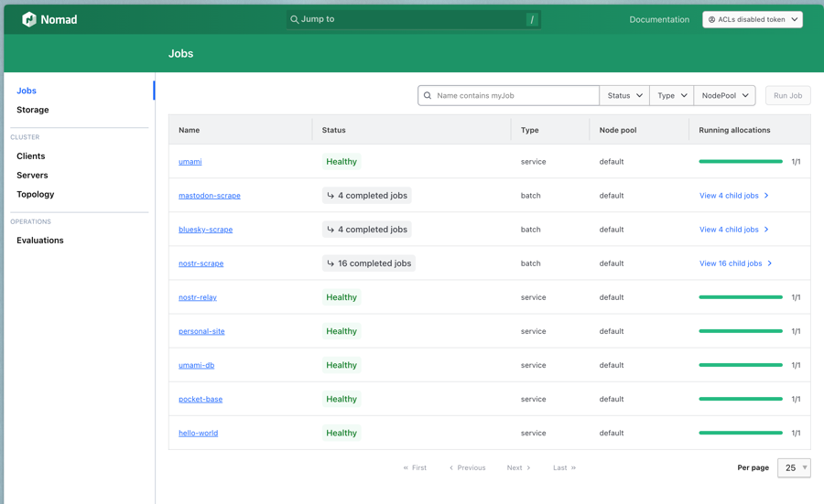Click the slash shortcut hint in Jump to bar
Image resolution: width=824 pixels, height=504 pixels.
532,19
